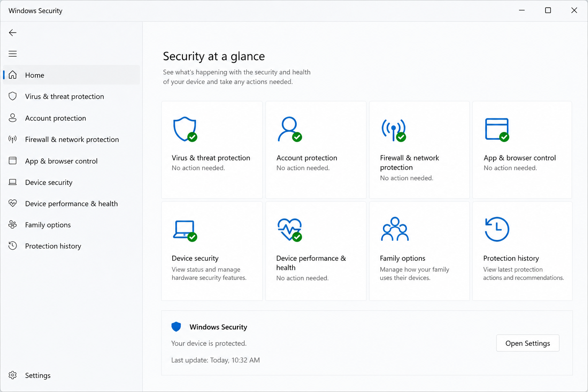Open Device performance & health label in sidebar
The image size is (588, 392).
pos(72,204)
